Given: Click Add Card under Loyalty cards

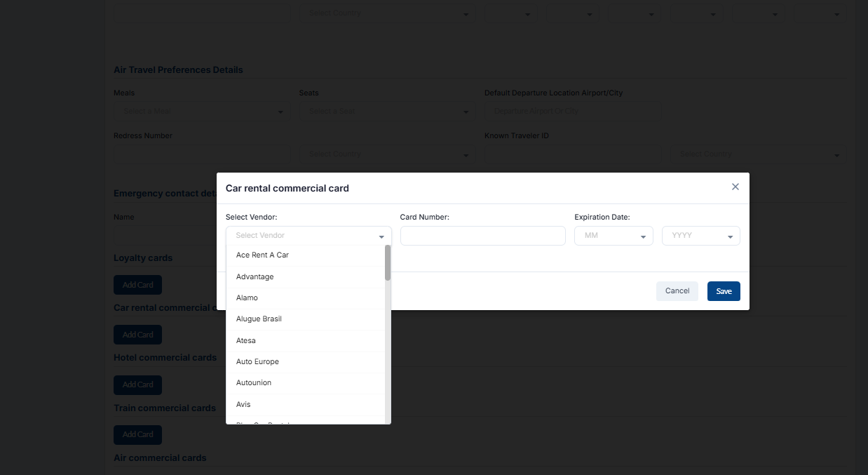Looking at the screenshot, I should click(x=137, y=285).
